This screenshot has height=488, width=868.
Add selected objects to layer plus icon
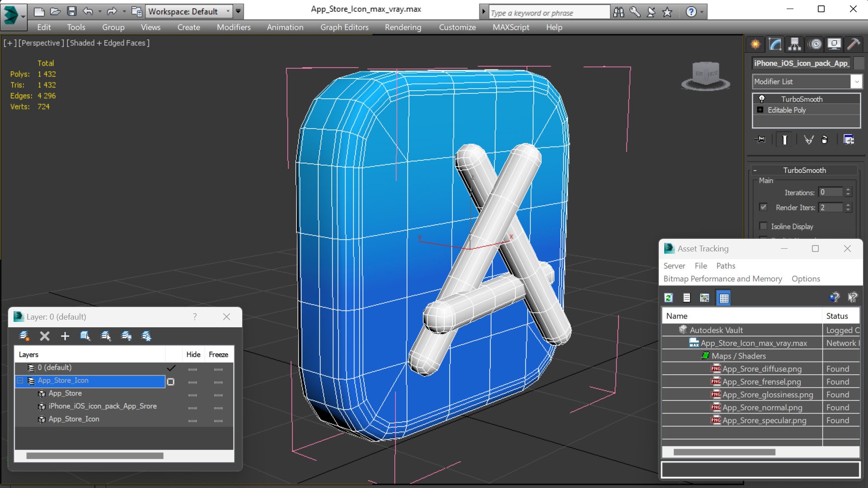click(x=65, y=336)
